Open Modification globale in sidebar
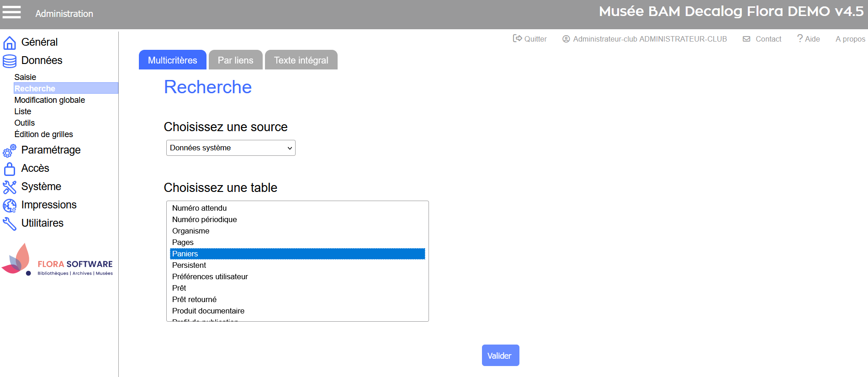Screen dimensions: 868x377 tap(49, 100)
